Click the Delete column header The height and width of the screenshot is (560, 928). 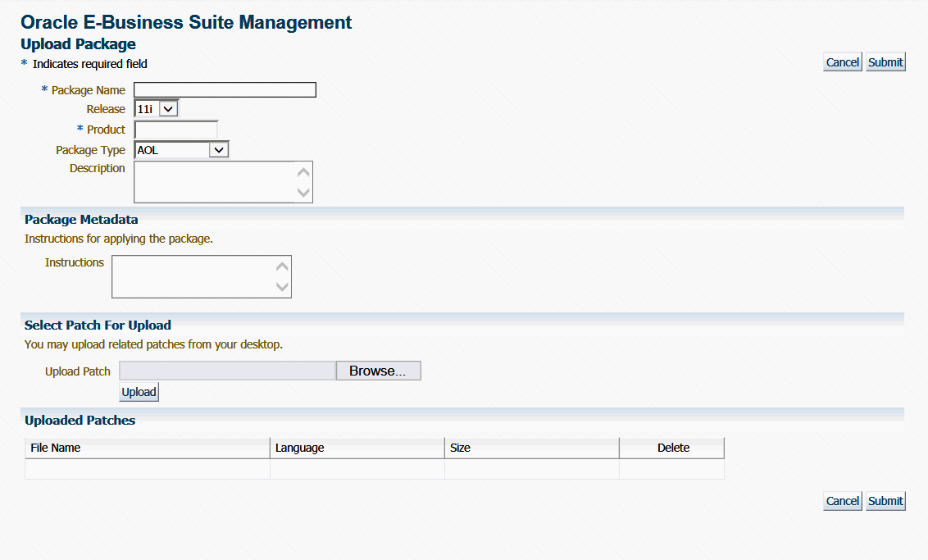pyautogui.click(x=671, y=448)
